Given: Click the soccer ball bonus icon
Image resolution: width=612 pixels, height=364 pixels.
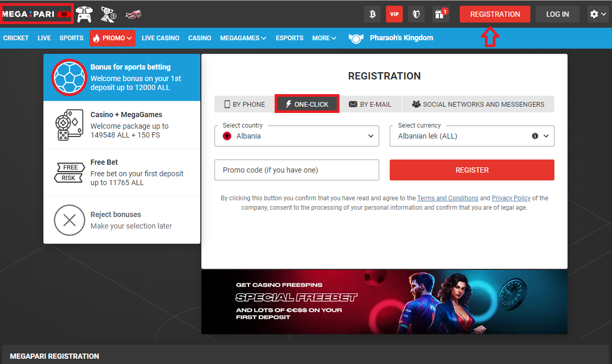Looking at the screenshot, I should click(x=69, y=77).
